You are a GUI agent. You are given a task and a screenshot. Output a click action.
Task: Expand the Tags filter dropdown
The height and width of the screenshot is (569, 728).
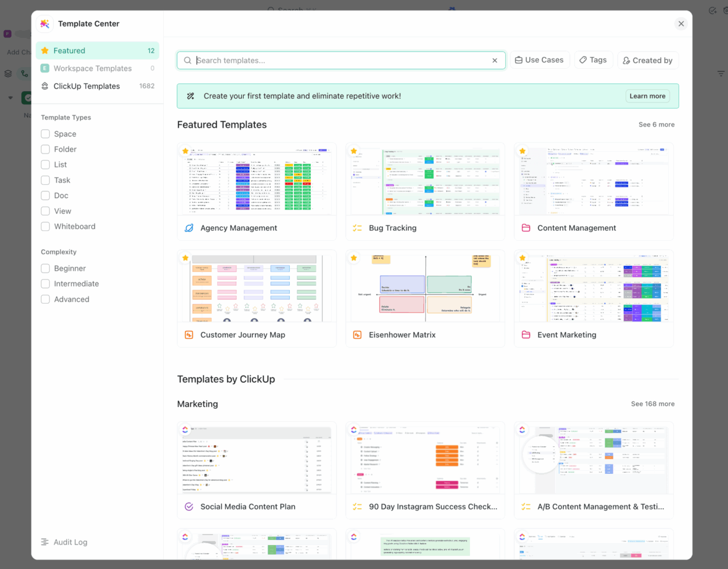click(x=593, y=60)
